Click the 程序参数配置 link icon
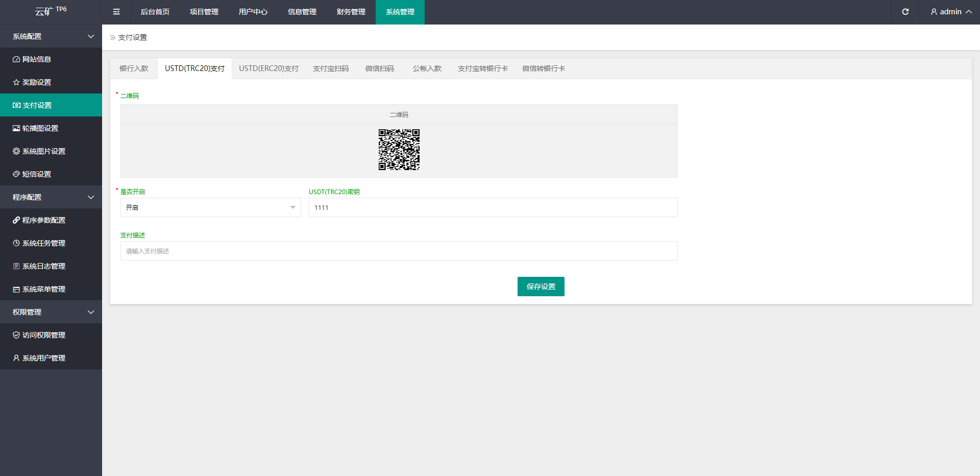Screen dimensions: 980x476 tap(16, 220)
